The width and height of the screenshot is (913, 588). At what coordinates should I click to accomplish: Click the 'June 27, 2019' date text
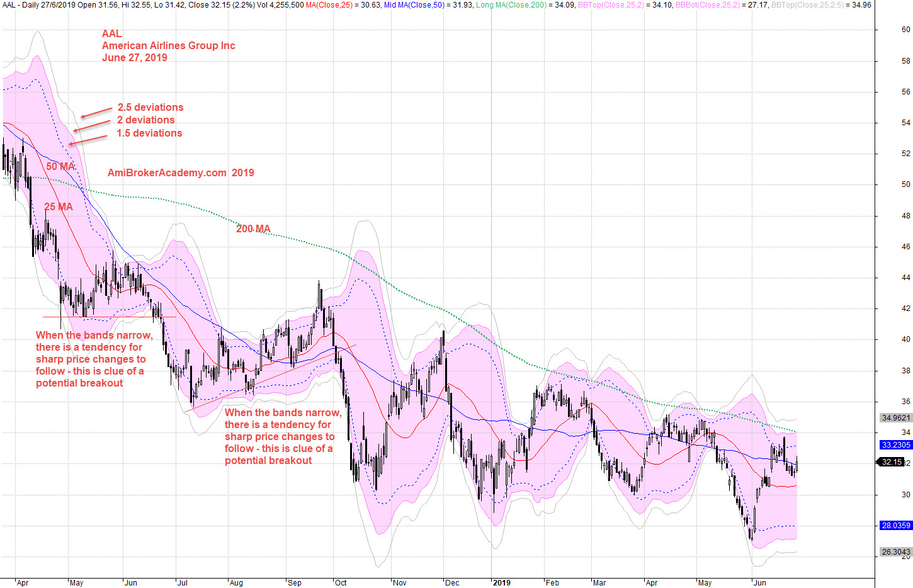(135, 57)
